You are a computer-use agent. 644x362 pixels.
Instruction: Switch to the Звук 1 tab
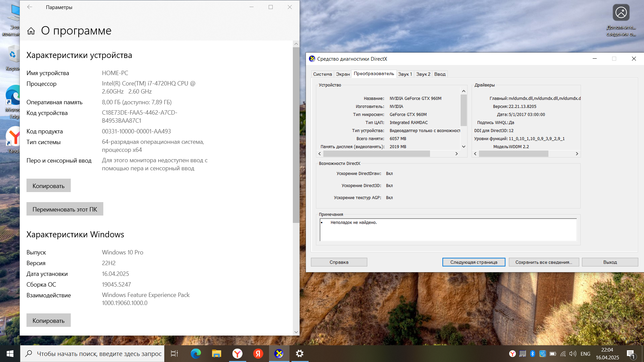pos(405,74)
